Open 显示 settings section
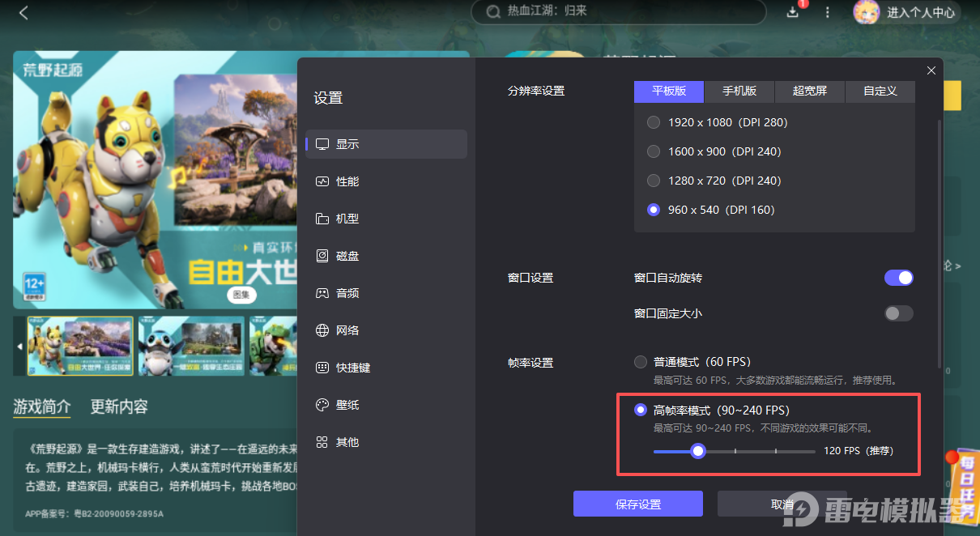980x536 pixels. 386,144
